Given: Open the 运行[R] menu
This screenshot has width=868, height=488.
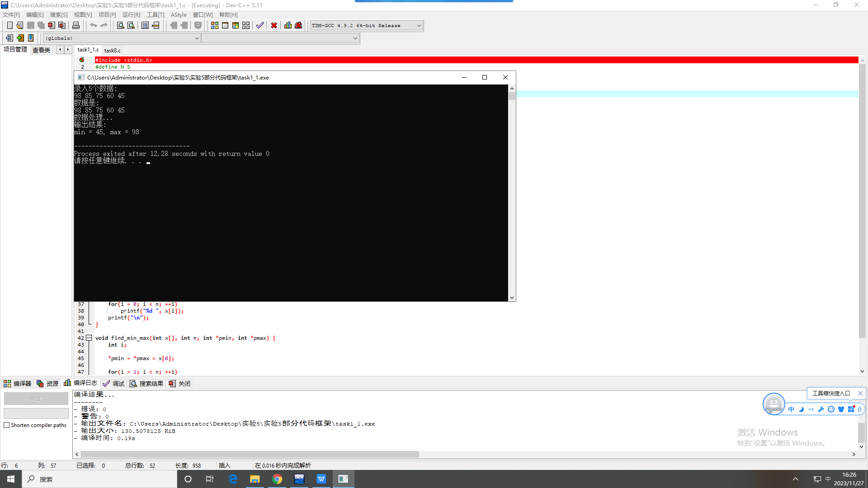Looking at the screenshot, I should 131,15.
